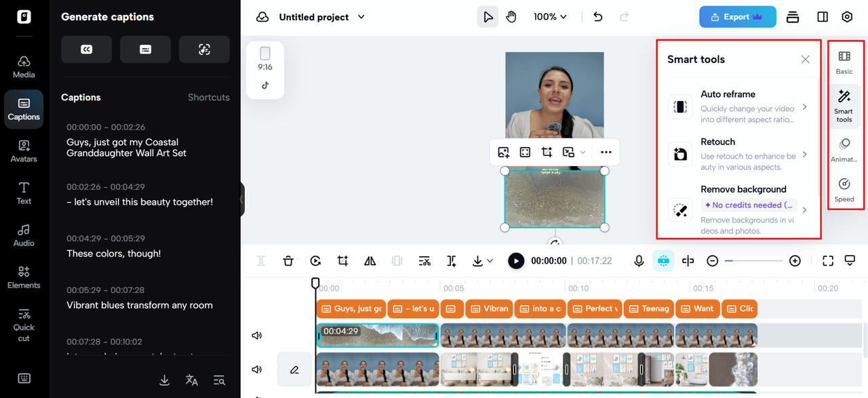
Task: Click the timeline zoom slider
Action: (x=754, y=261)
